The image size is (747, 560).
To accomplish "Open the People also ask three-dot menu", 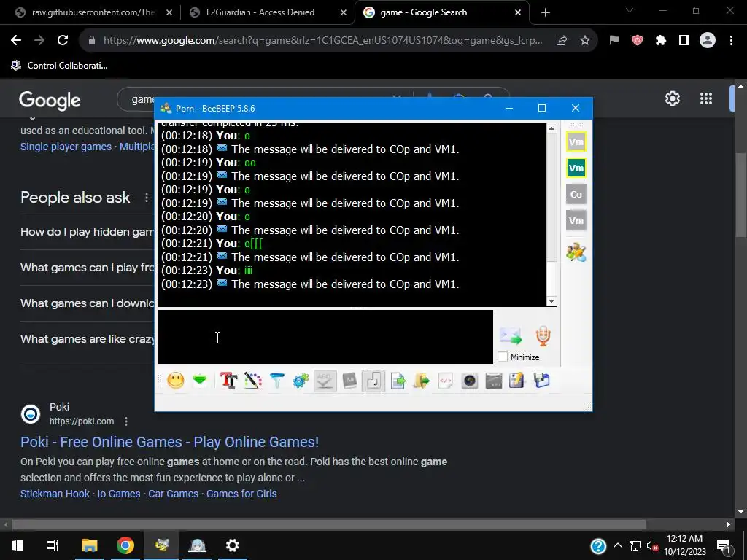I will [x=146, y=197].
